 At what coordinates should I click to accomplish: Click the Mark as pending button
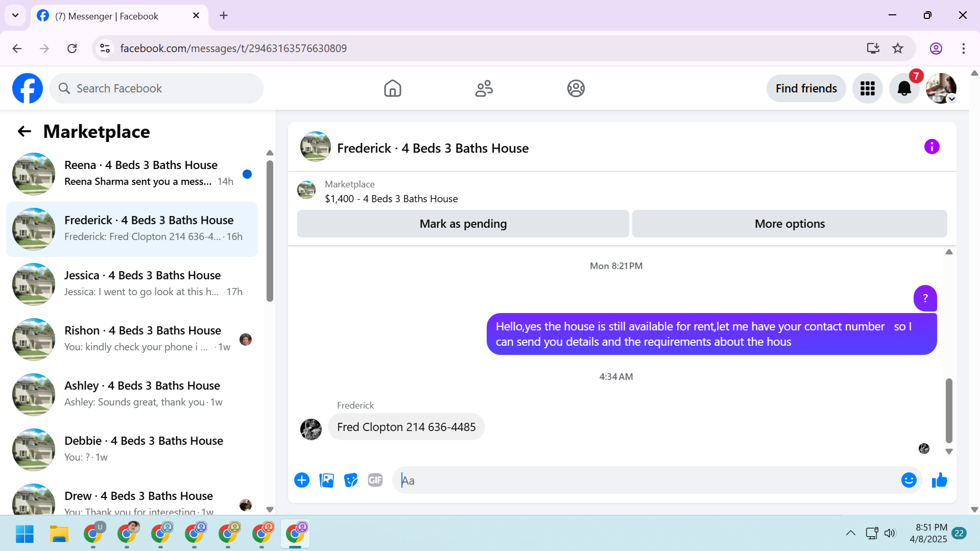tap(463, 224)
